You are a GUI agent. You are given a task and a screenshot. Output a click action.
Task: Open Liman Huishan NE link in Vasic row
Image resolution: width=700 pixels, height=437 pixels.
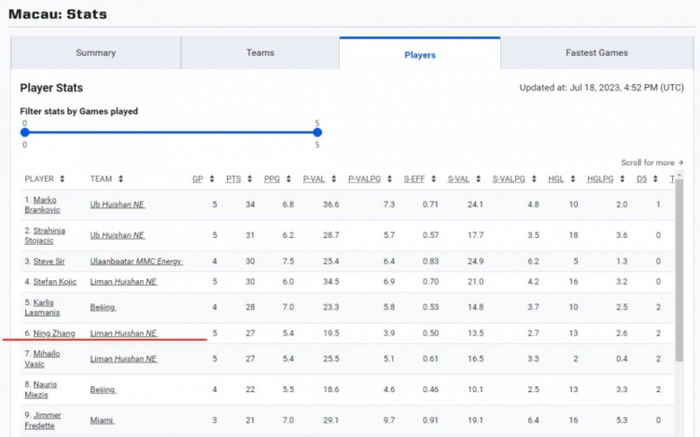(x=124, y=359)
